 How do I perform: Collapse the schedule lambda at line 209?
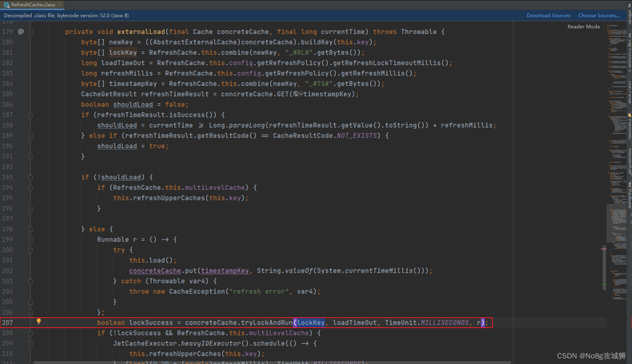[30, 344]
